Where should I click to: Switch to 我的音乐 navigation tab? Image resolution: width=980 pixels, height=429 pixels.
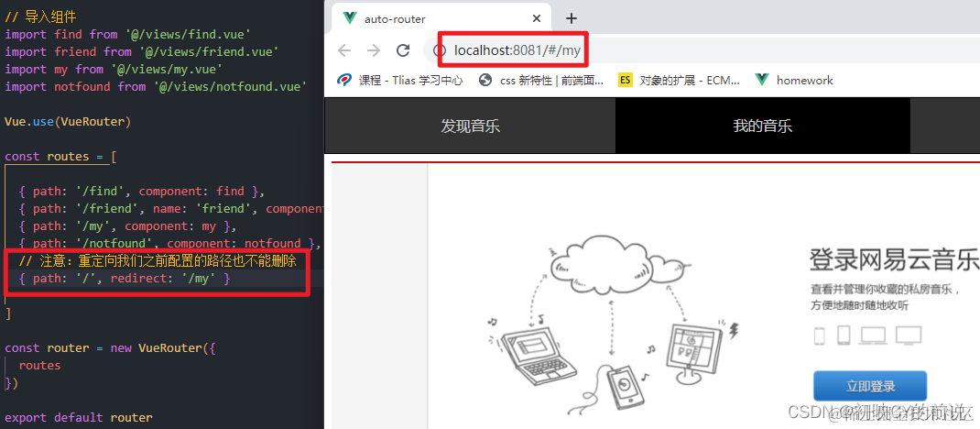[x=763, y=126]
